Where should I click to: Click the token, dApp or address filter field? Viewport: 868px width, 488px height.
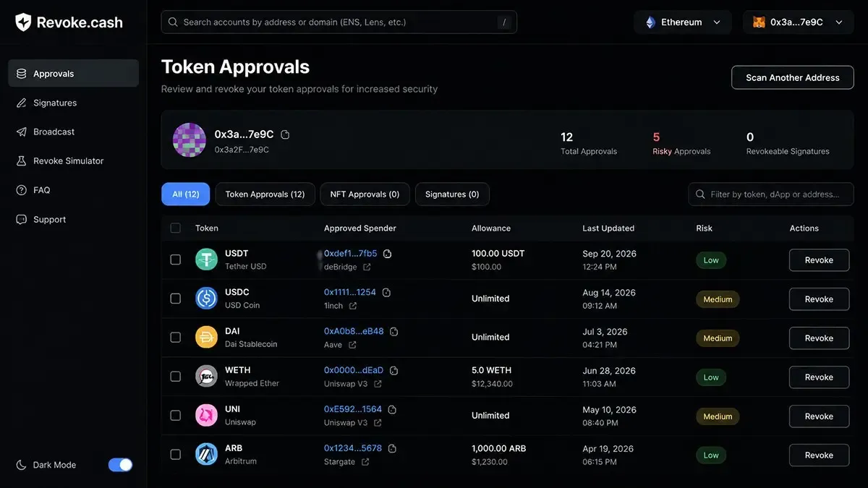coord(771,194)
